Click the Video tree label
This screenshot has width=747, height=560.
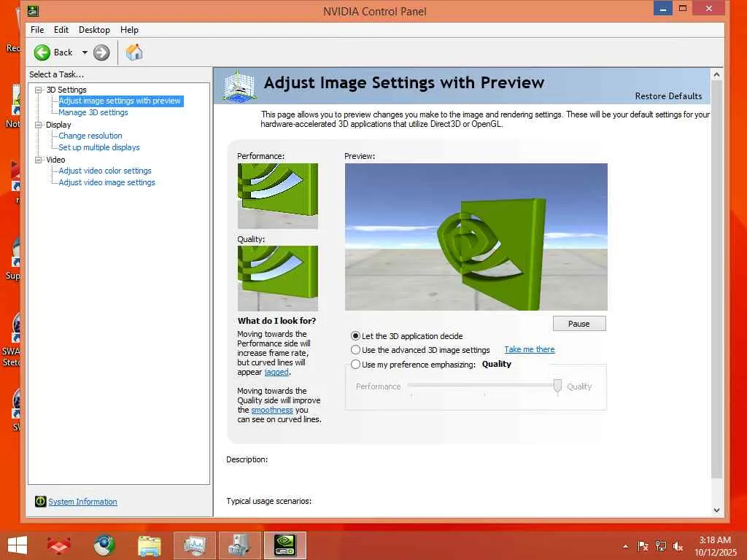point(55,160)
